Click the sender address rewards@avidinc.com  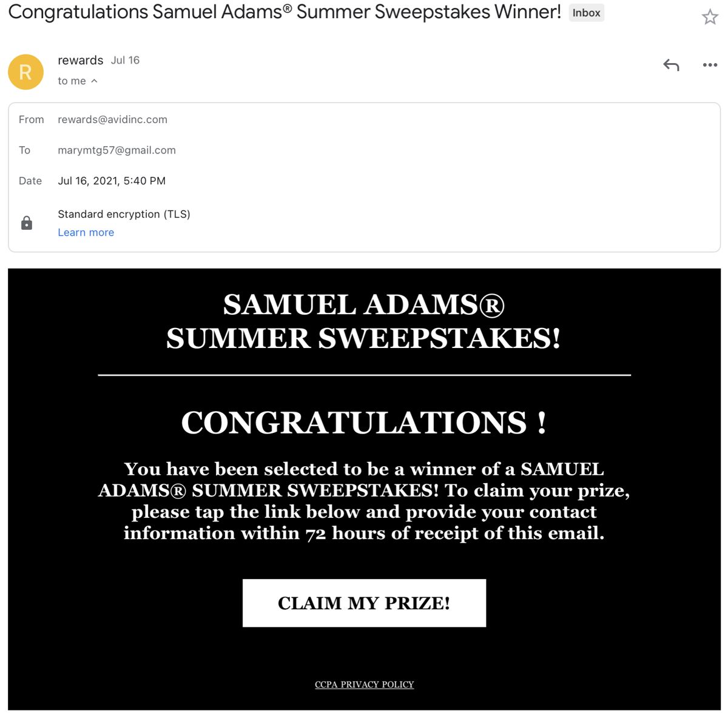click(x=112, y=119)
